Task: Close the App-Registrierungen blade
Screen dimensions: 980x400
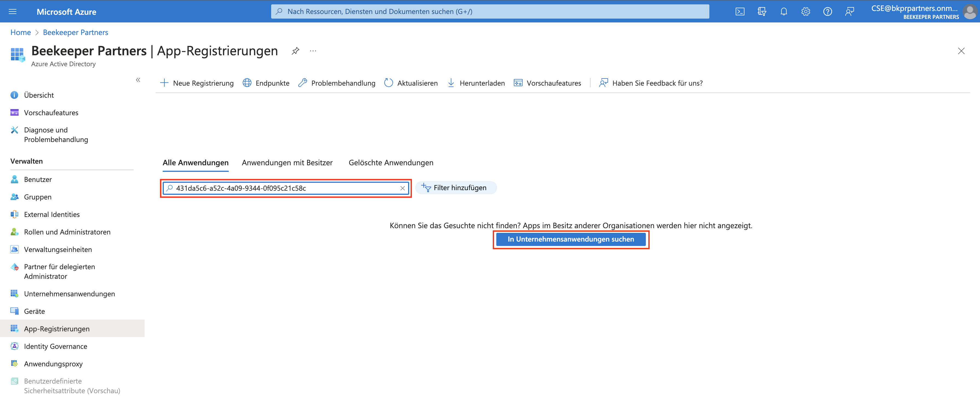Action: (x=961, y=51)
